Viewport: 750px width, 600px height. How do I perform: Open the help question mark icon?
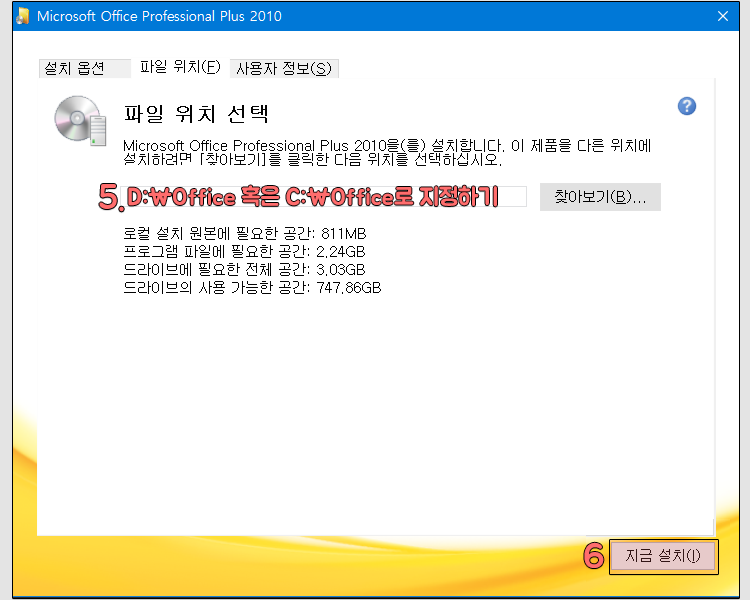click(x=686, y=106)
